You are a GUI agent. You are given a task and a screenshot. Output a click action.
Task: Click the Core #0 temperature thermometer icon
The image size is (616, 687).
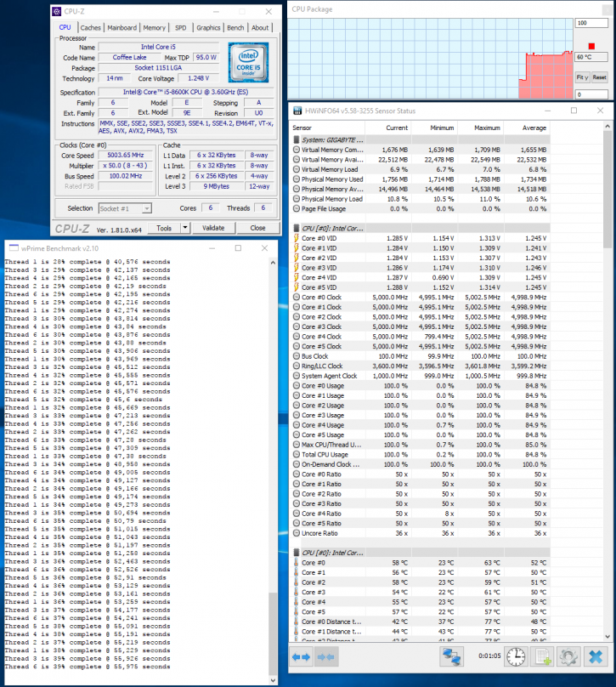pyautogui.click(x=297, y=563)
